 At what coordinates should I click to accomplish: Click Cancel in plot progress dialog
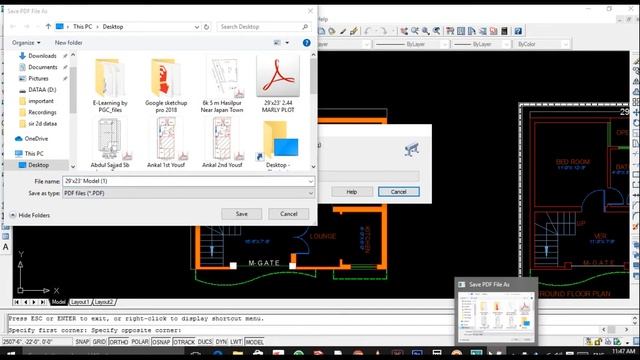click(x=398, y=192)
